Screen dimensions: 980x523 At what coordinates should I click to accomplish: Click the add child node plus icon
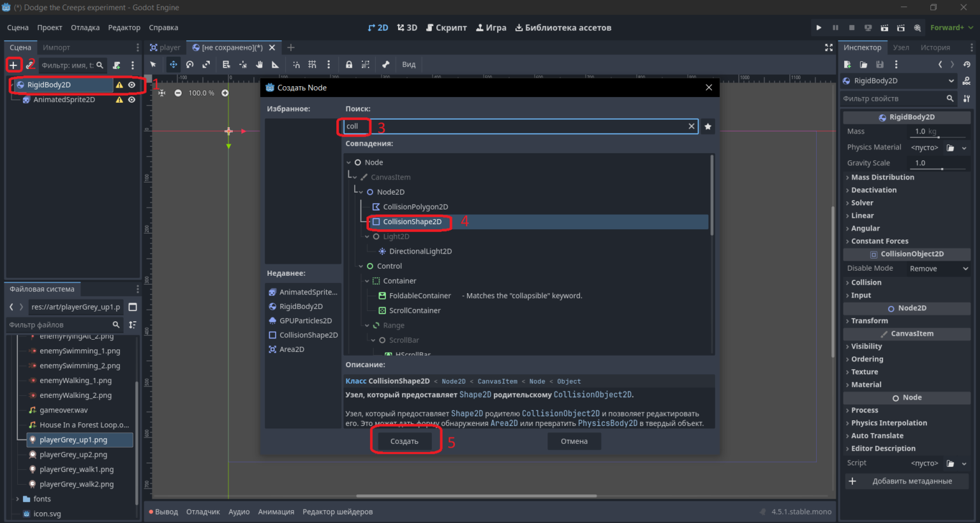click(13, 65)
